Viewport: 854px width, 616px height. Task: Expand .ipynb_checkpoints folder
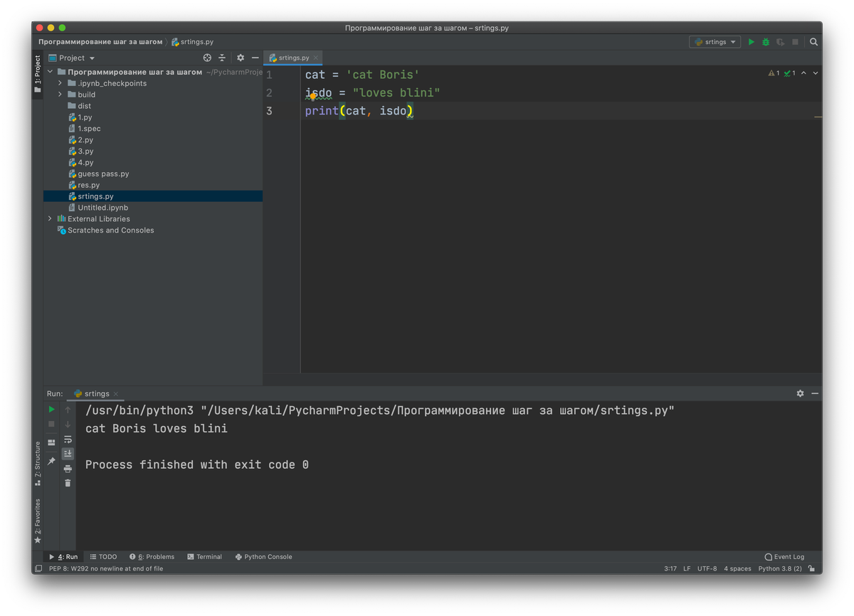pos(60,83)
